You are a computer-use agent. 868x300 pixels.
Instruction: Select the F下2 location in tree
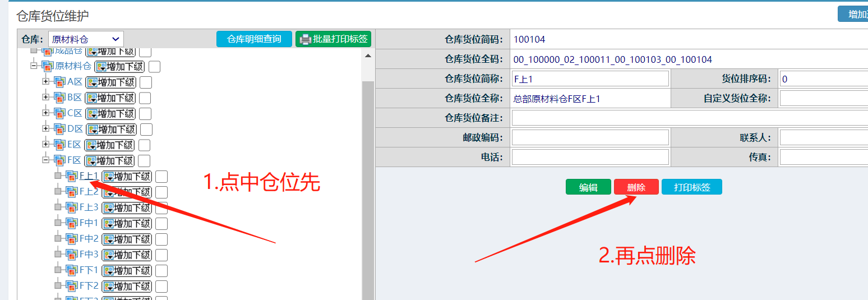click(89, 286)
